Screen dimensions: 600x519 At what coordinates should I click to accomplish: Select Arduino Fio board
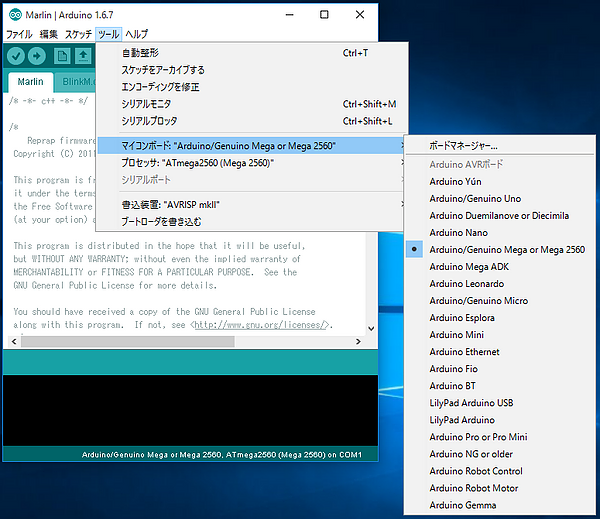(500, 369)
